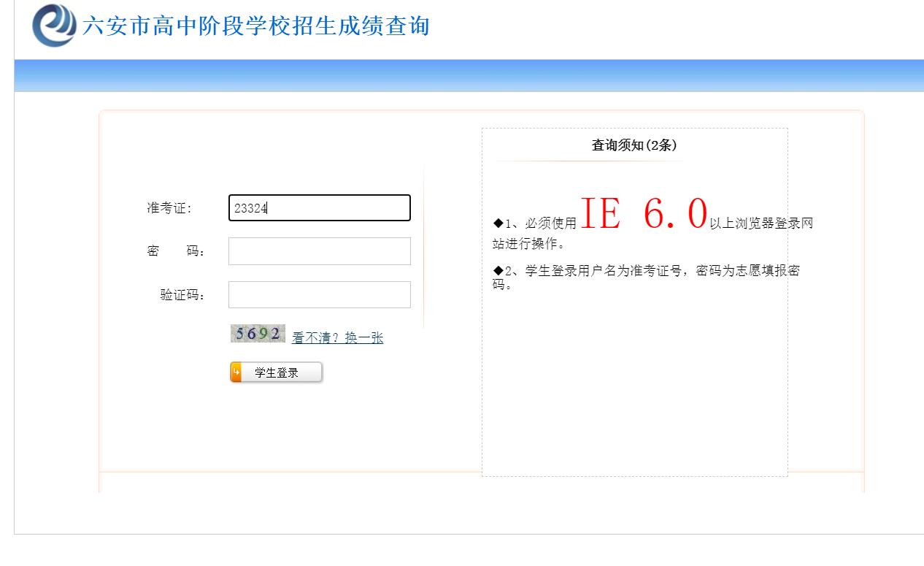
Task: Click the 准考证 label
Action: click(x=169, y=208)
